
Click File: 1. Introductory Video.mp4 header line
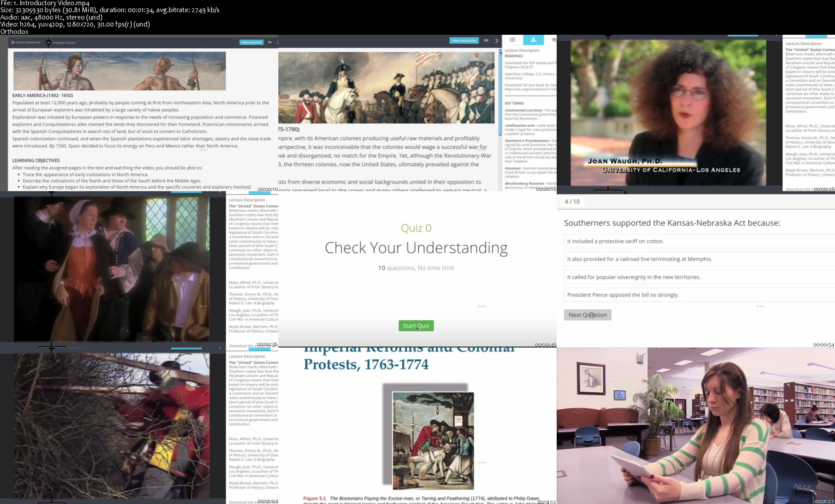[45, 3]
